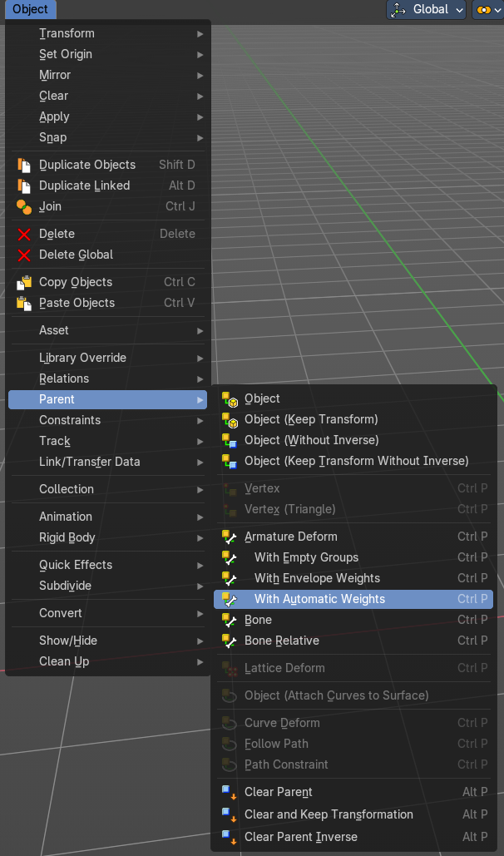Viewport: 504px width, 856px height.
Task: Click the Paste Objects clipboard icon
Action: pos(23,303)
